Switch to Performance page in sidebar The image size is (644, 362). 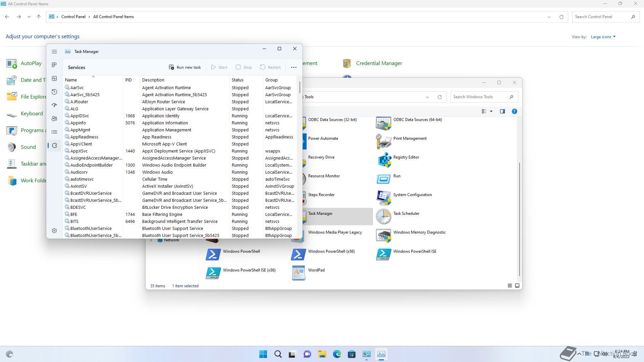pos(54,78)
